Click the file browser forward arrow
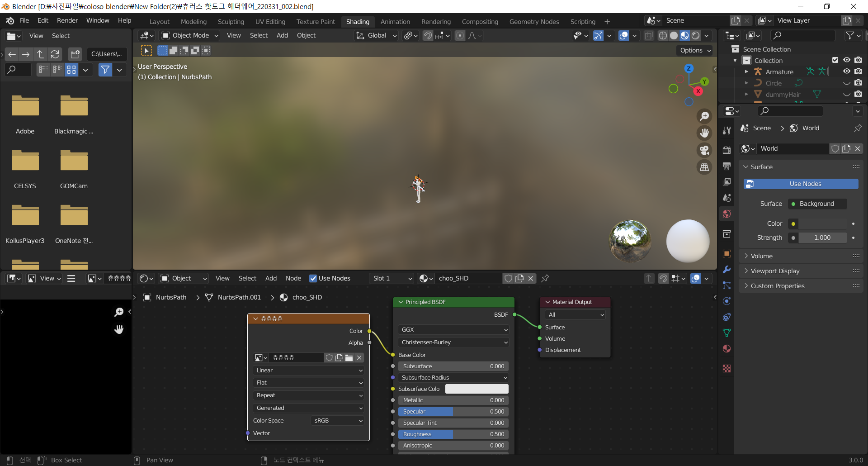 click(26, 54)
